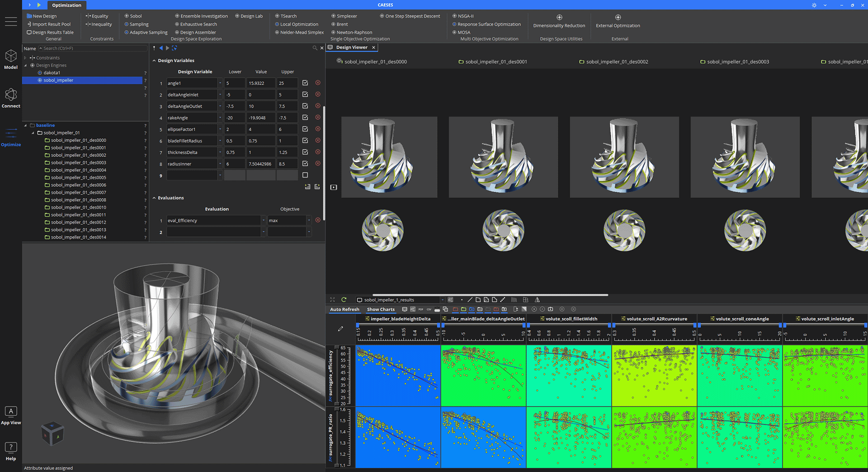Click Import Result Pool
This screenshot has width=868, height=472.
coord(49,24)
